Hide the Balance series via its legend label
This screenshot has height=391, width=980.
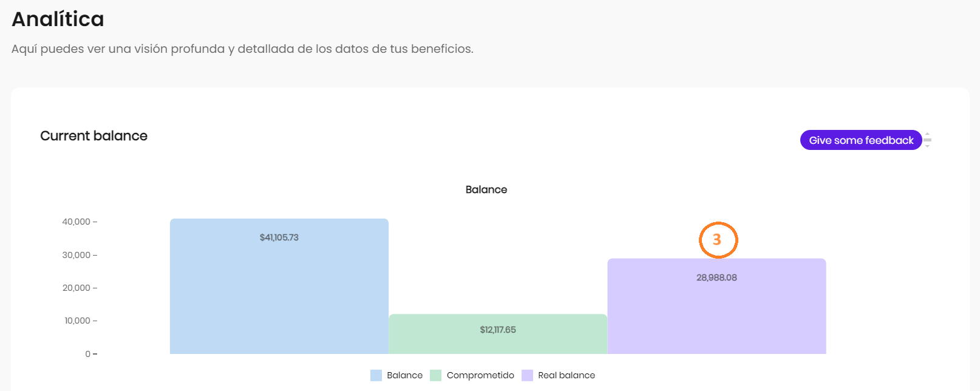click(404, 375)
